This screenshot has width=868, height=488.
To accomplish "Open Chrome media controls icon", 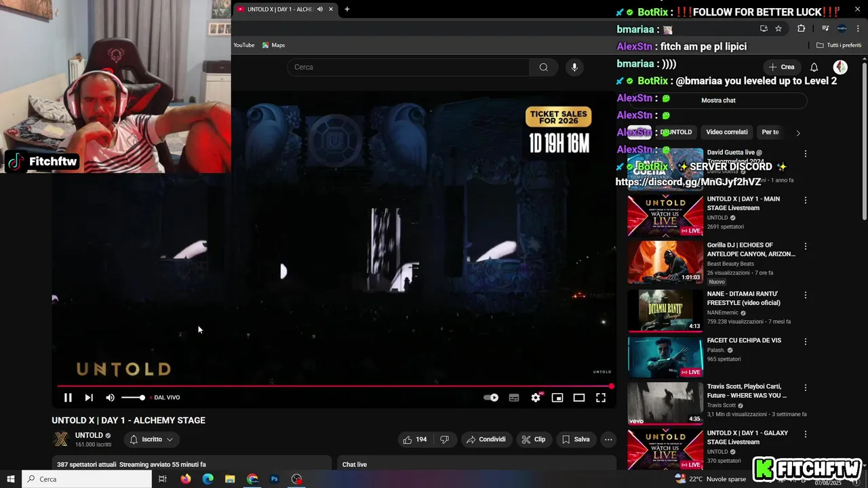I will click(x=825, y=28).
